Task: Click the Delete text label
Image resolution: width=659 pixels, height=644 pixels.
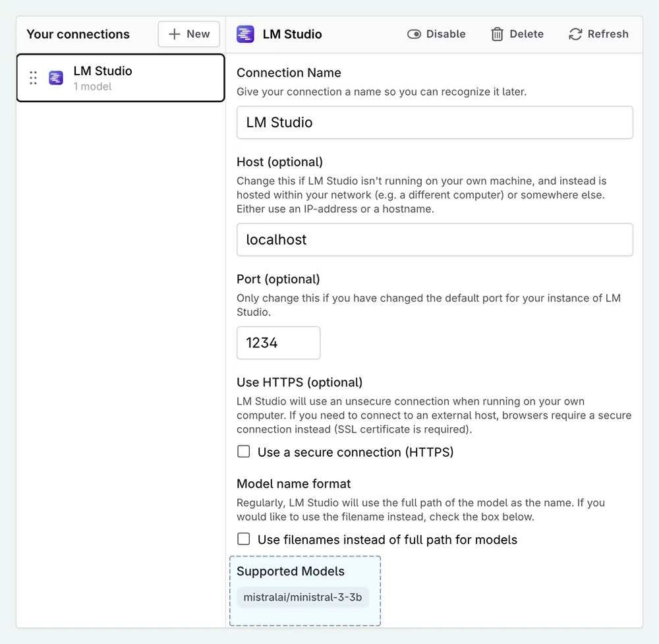Action: [x=527, y=34]
